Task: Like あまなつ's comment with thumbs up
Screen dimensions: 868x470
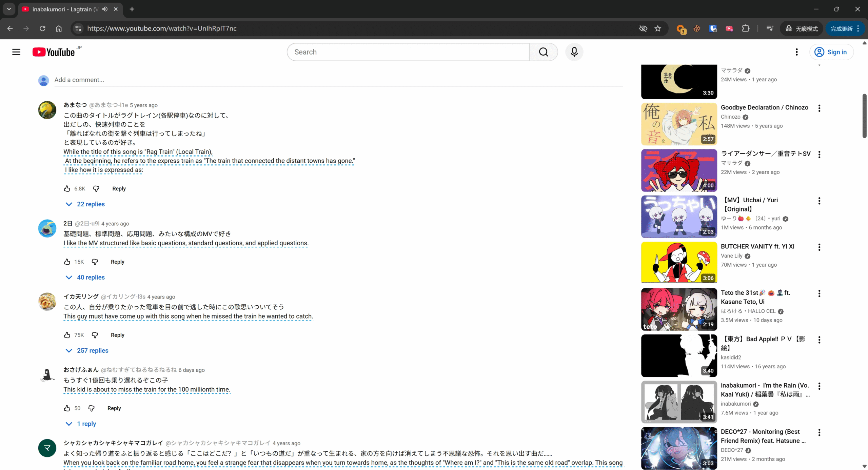Action: coord(67,188)
